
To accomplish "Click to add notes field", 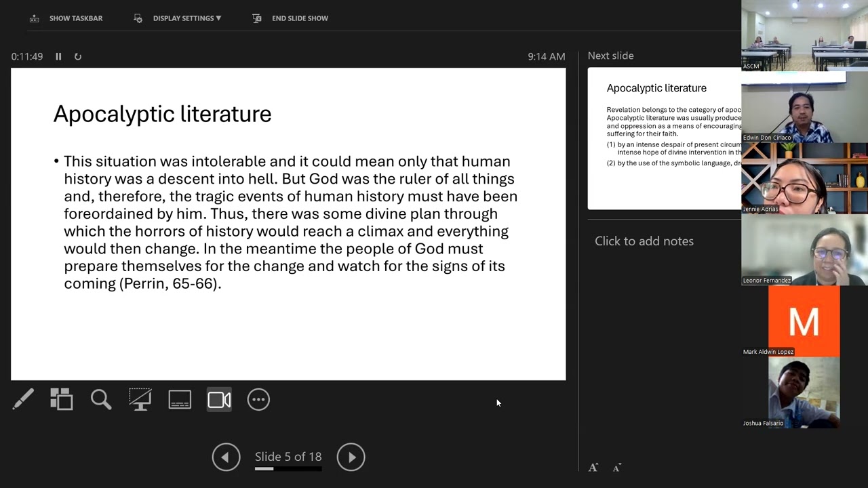I will (644, 241).
